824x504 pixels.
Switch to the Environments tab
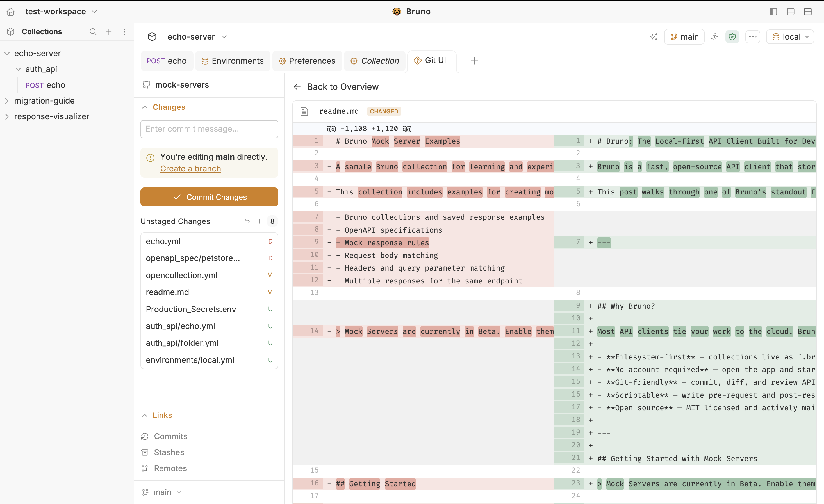233,61
